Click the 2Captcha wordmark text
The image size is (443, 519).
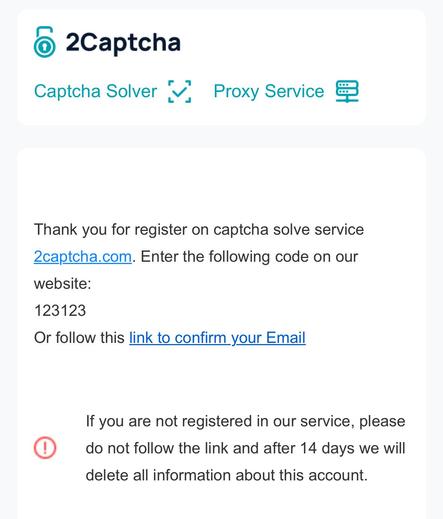(123, 43)
